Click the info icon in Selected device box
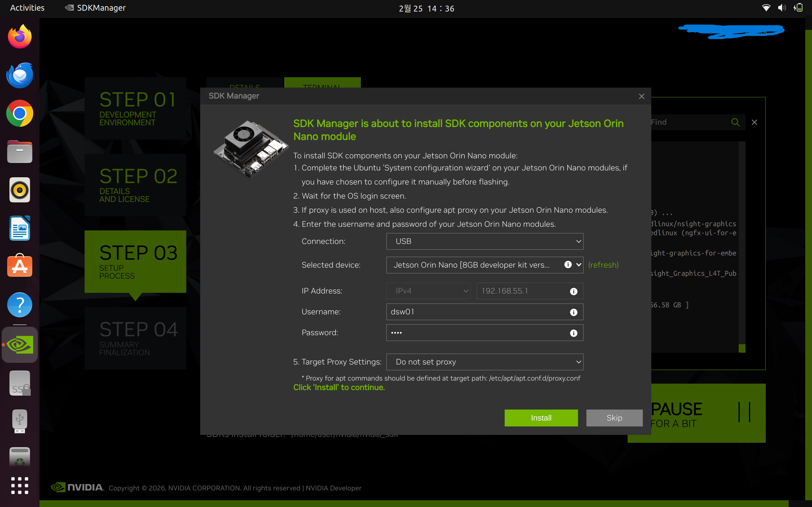The image size is (812, 507). pos(568,264)
